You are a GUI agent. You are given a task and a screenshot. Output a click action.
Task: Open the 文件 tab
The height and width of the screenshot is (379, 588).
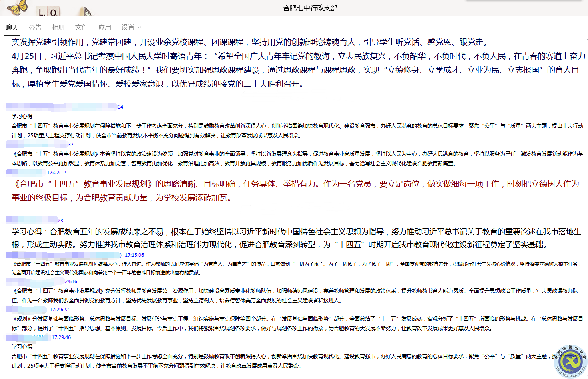click(81, 27)
